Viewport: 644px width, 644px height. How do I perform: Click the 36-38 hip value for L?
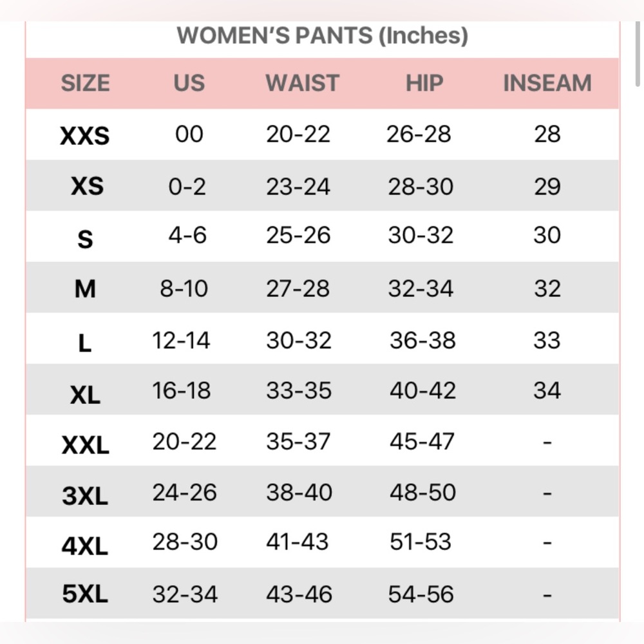coord(422,340)
